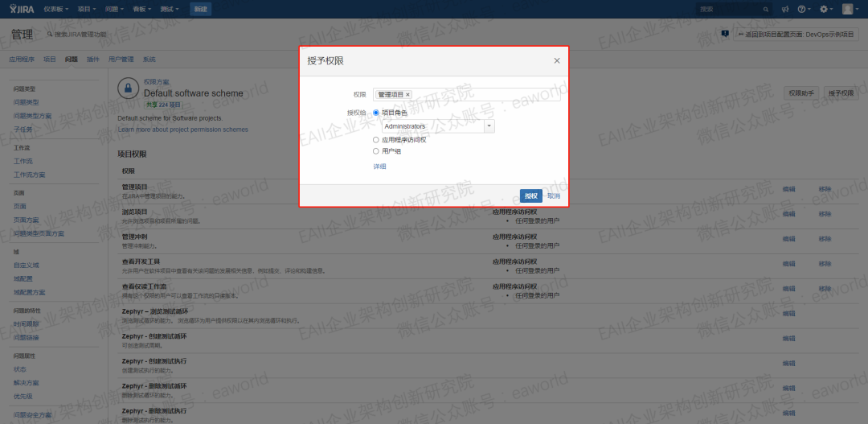868x424 pixels.
Task: Click the 权限助手 button
Action: click(x=801, y=93)
